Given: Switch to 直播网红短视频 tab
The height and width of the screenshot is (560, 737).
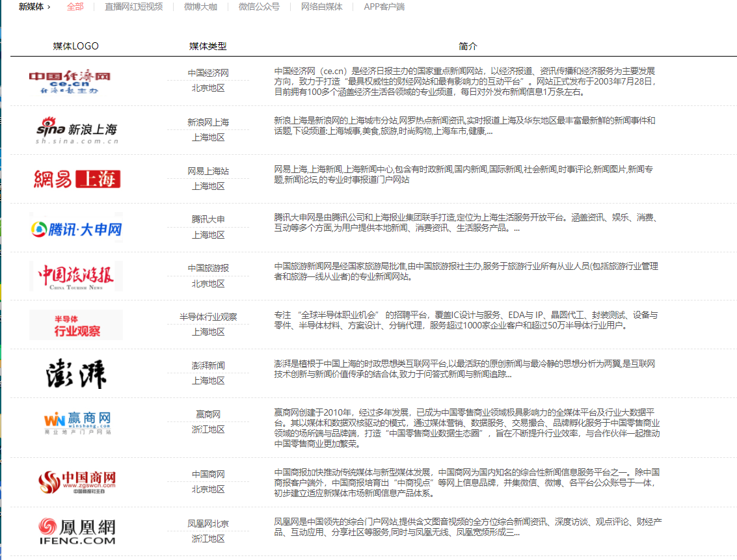Looking at the screenshot, I should (x=133, y=7).
